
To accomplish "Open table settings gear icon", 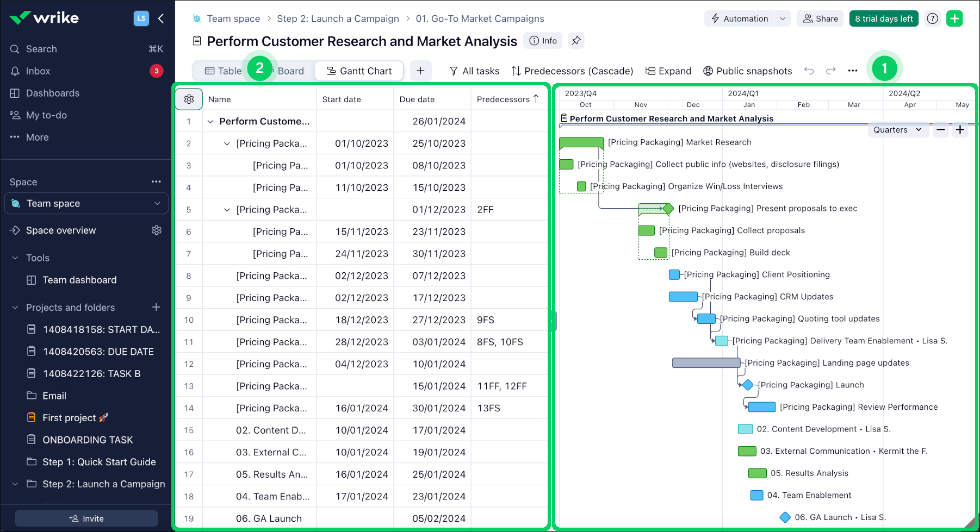I will coord(189,99).
